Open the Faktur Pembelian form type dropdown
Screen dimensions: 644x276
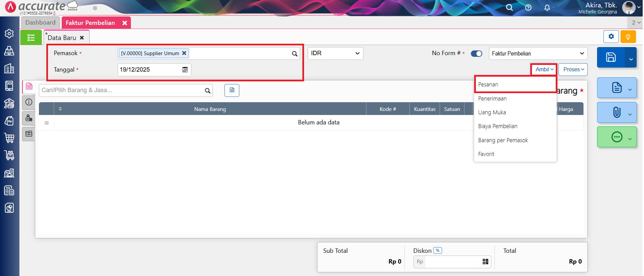[538, 53]
